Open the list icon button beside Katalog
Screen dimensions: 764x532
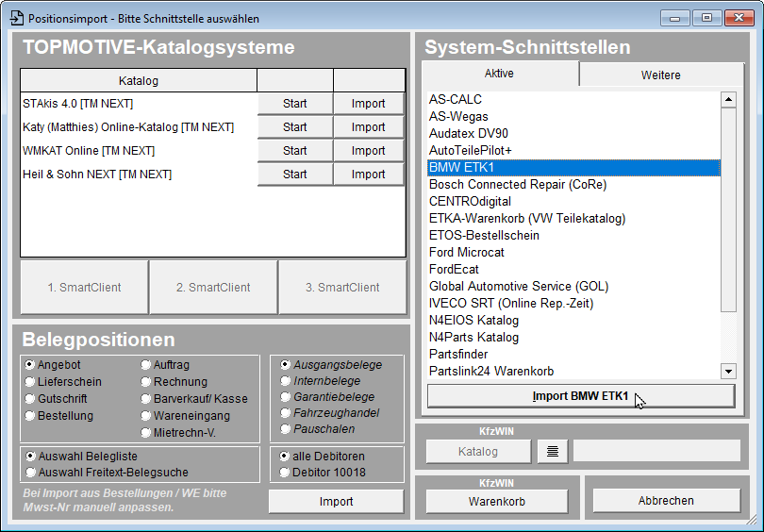click(553, 452)
